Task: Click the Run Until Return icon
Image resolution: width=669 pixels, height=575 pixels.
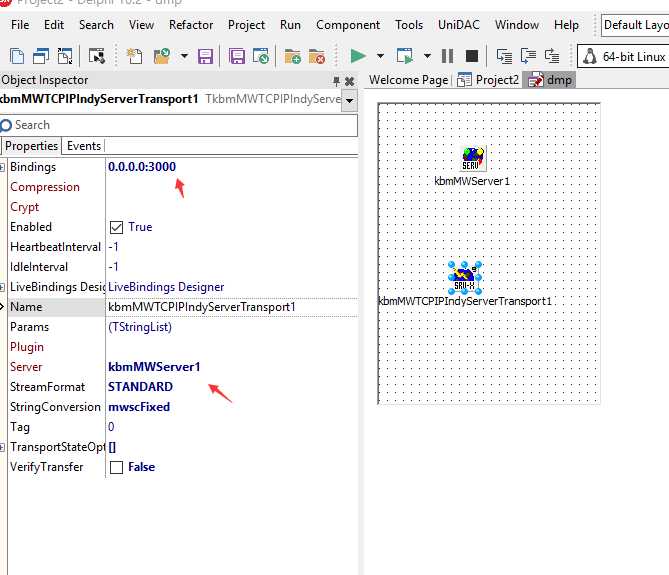Action: (x=552, y=56)
